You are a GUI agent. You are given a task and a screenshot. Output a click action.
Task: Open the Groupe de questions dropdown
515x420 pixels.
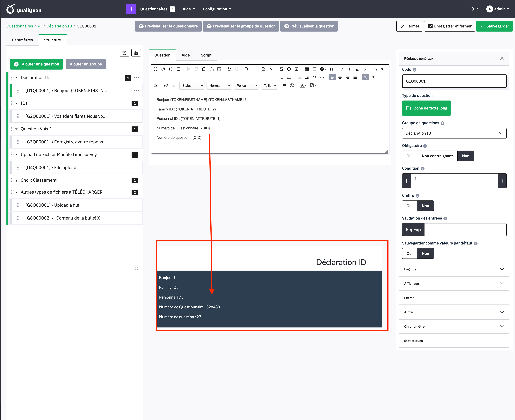pos(454,133)
